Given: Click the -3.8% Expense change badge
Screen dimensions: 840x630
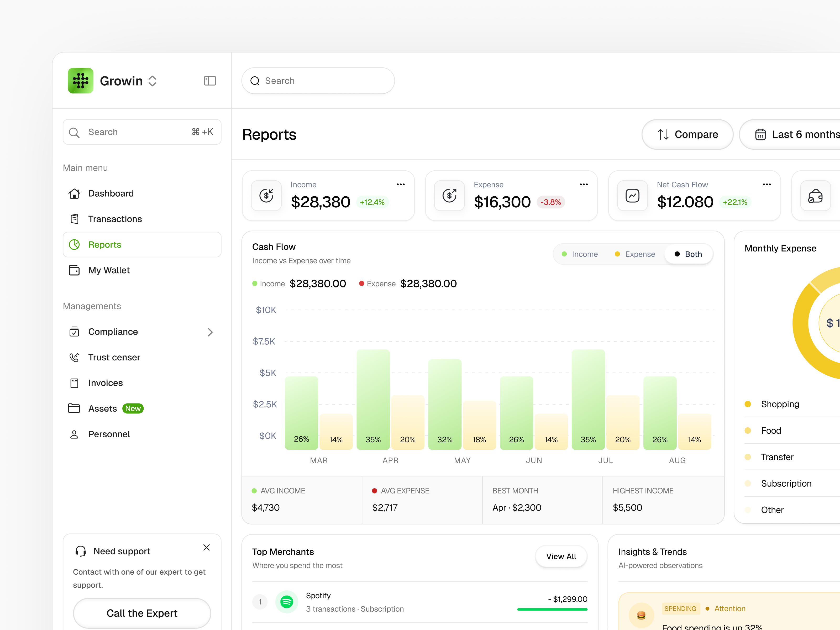Looking at the screenshot, I should (x=551, y=202).
